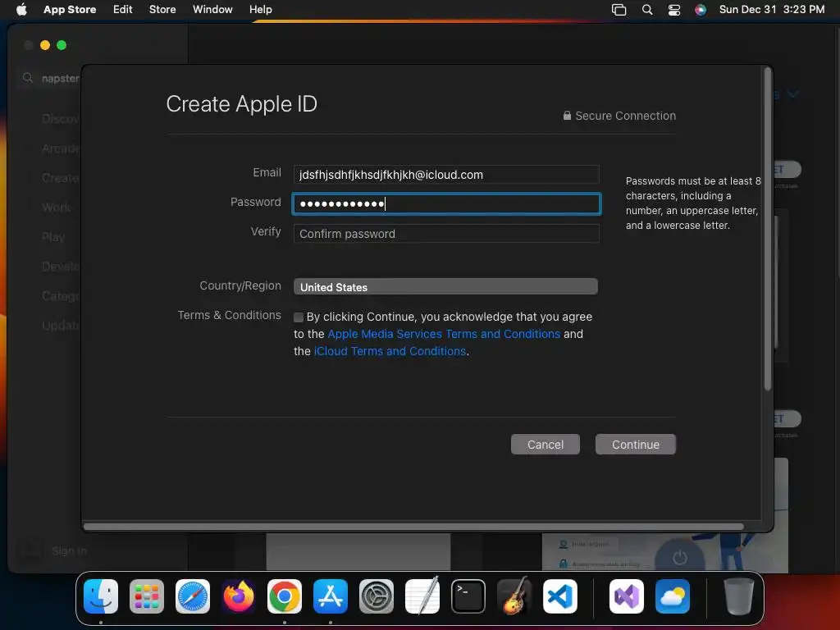Click the Continue button
Screen dimensions: 840x630
click(x=636, y=444)
